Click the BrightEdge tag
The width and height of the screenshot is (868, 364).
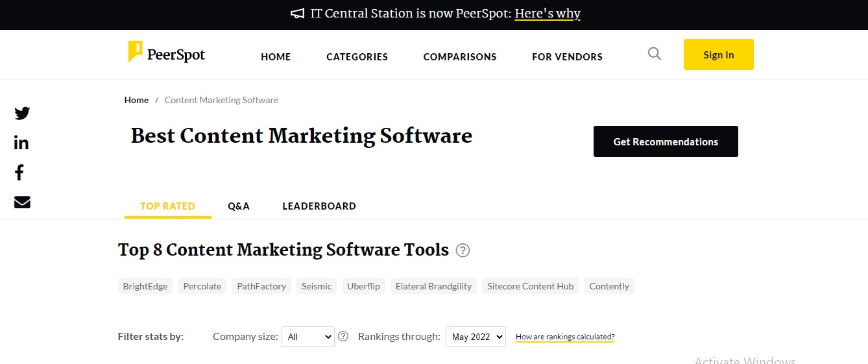click(145, 286)
